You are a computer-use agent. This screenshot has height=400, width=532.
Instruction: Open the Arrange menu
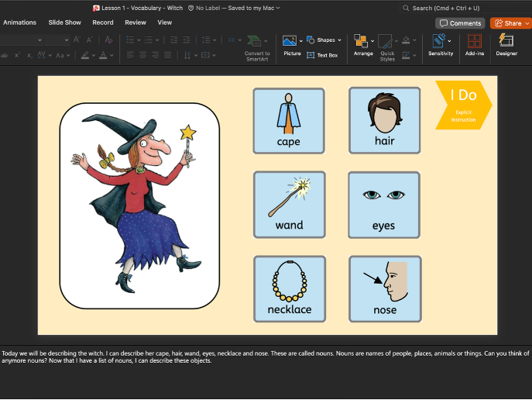[363, 45]
